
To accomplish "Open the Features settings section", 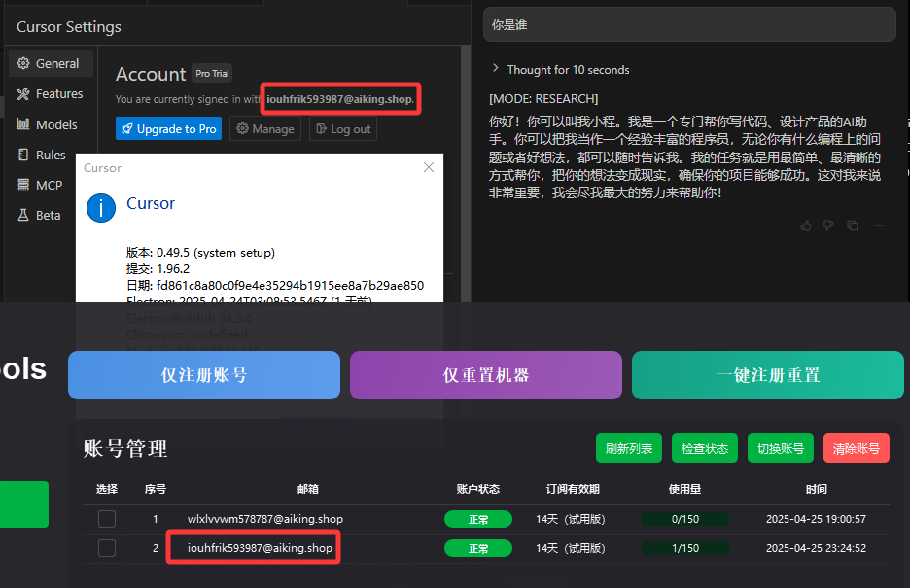I will click(x=52, y=94).
